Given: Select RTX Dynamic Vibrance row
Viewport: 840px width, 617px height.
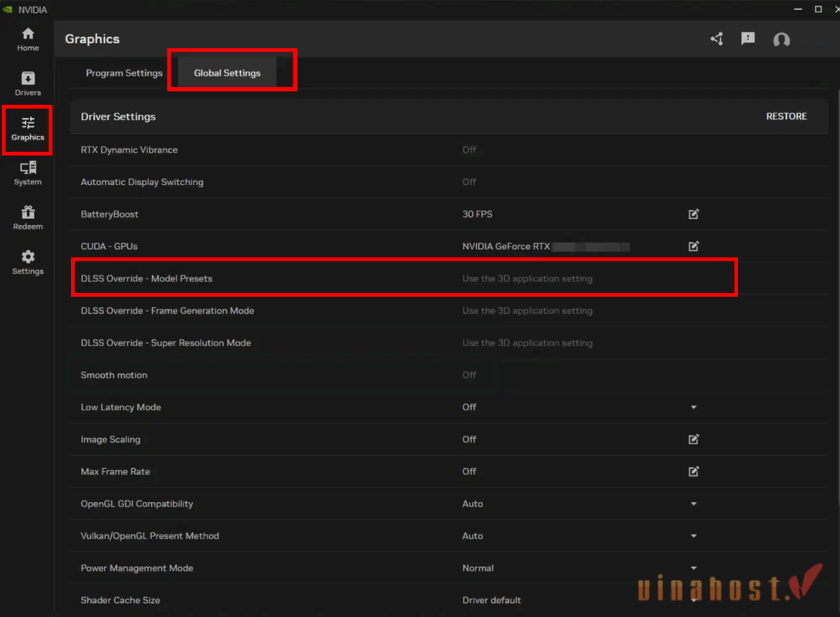Looking at the screenshot, I should pyautogui.click(x=449, y=150).
